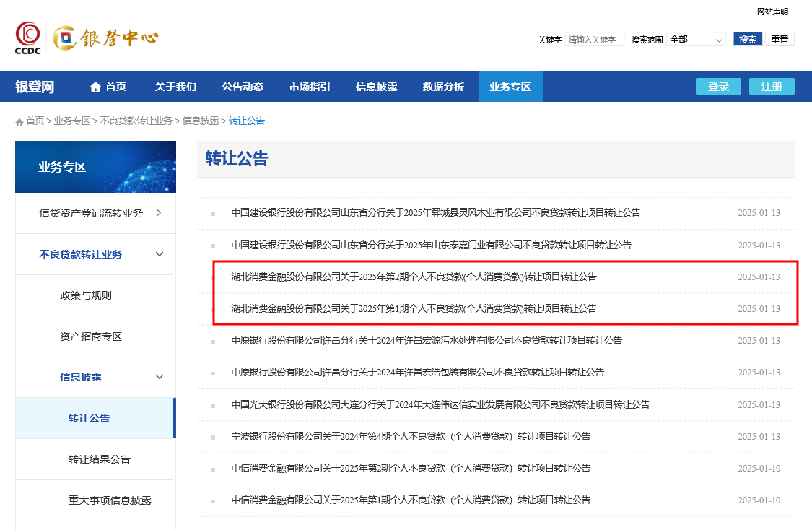
Task: Open the 网站声明 link
Action: 772,12
